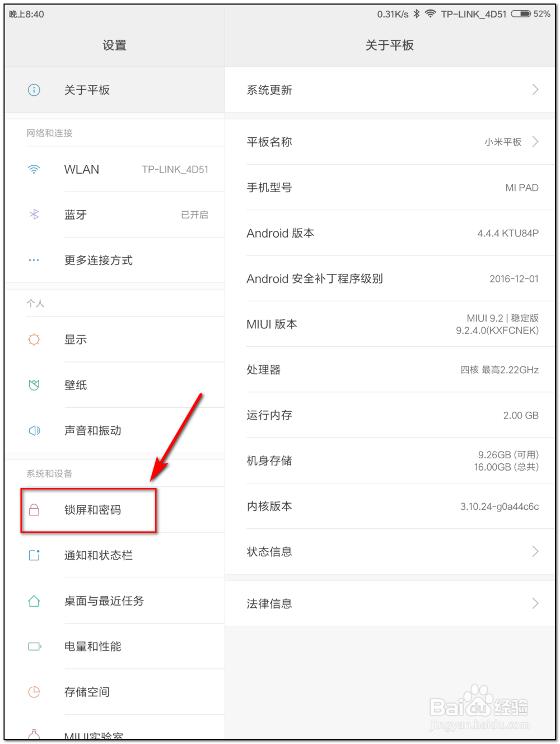Click the sound and vibration speaker icon
The width and height of the screenshot is (560, 744).
[x=34, y=430]
